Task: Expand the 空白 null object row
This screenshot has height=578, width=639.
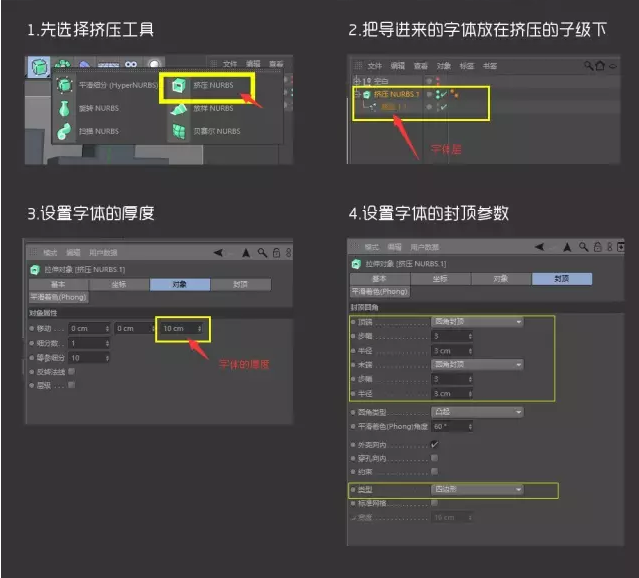Action: [357, 81]
